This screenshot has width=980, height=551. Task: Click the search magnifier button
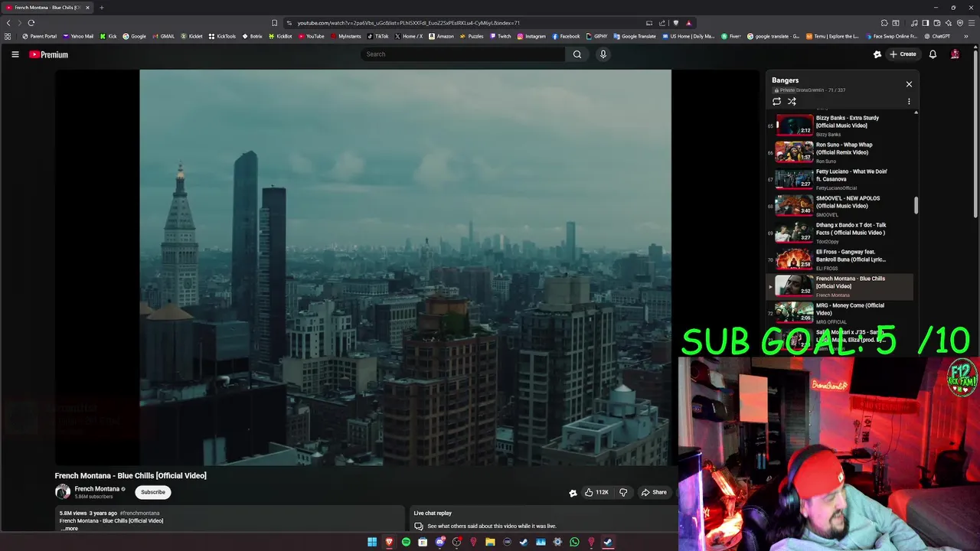[x=577, y=54]
